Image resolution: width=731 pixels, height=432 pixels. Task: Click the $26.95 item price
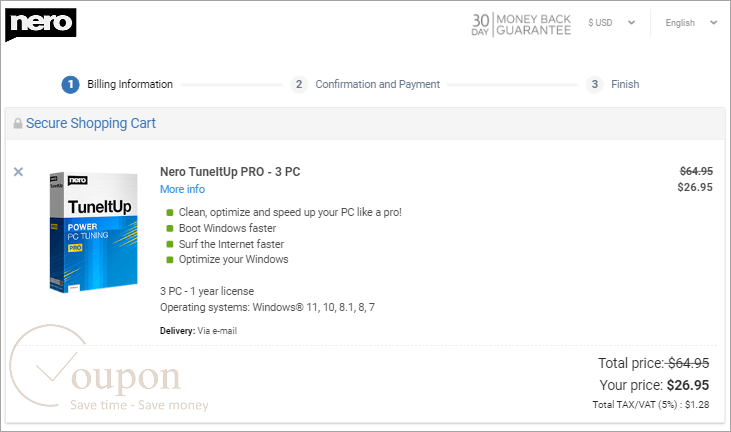point(695,187)
